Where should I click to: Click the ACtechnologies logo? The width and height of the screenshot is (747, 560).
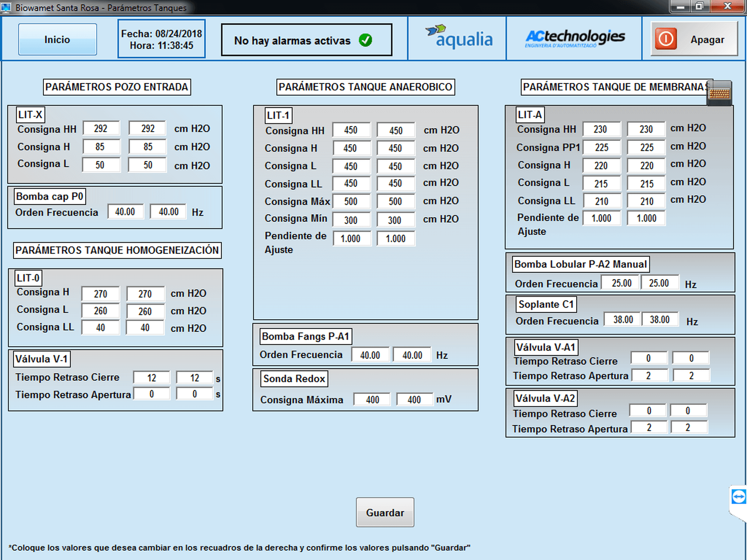tap(575, 38)
